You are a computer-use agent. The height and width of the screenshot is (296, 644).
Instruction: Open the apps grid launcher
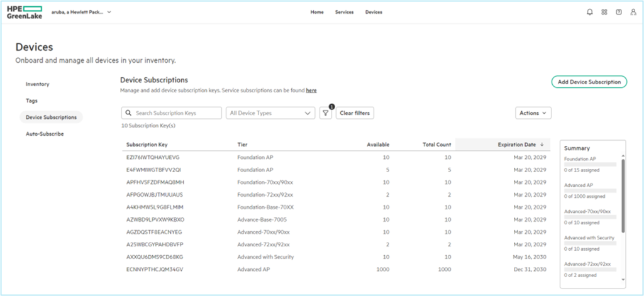[x=604, y=12]
